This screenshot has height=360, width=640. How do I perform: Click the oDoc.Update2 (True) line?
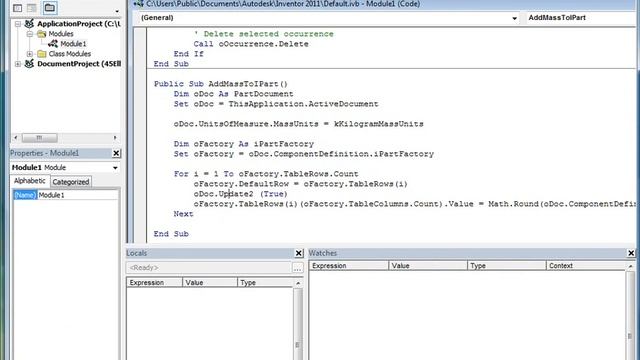(x=240, y=194)
